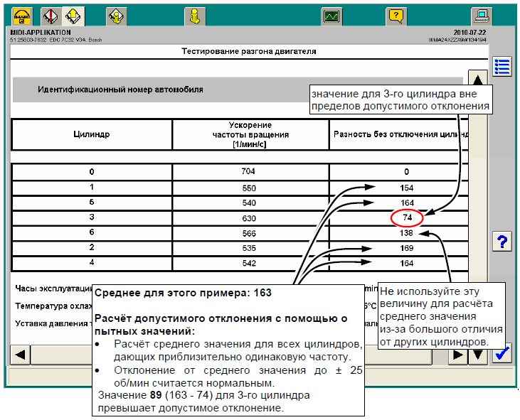Click the 'MIDI-APPLIKATION' header text

point(41,33)
